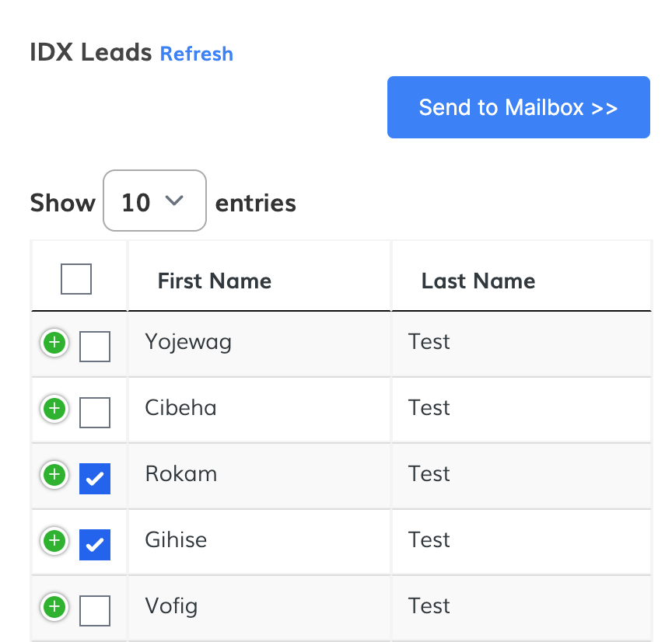Tick the select-all checkbox in table header
672x642 pixels.
tap(76, 279)
